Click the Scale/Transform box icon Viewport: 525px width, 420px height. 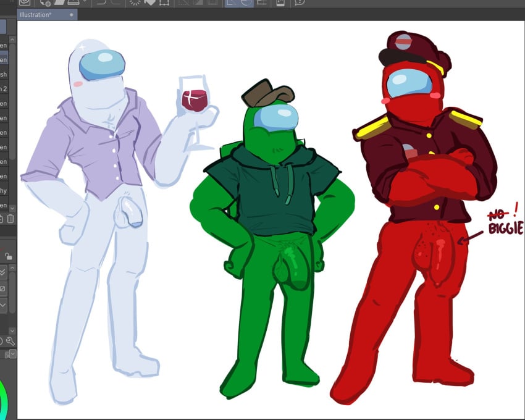click(x=164, y=2)
